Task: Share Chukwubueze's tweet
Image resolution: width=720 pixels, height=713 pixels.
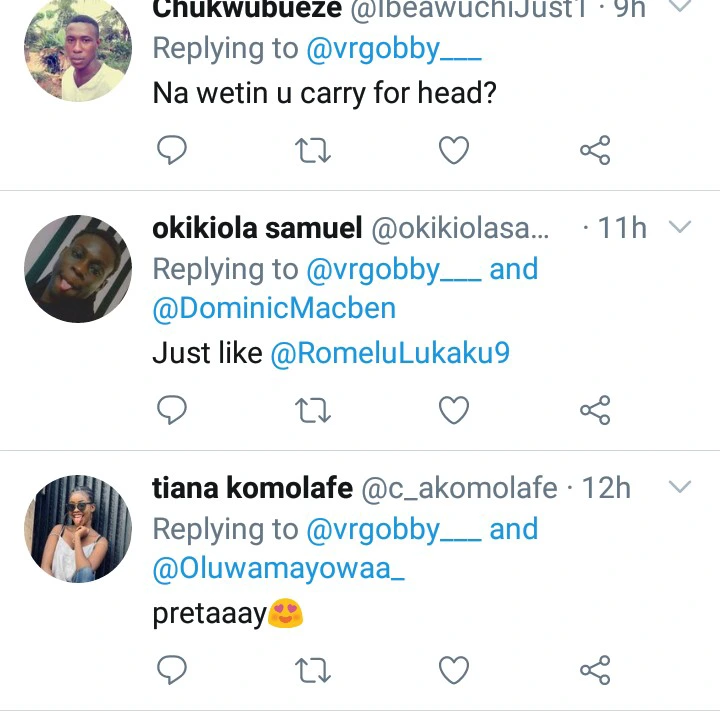Action: [x=595, y=151]
